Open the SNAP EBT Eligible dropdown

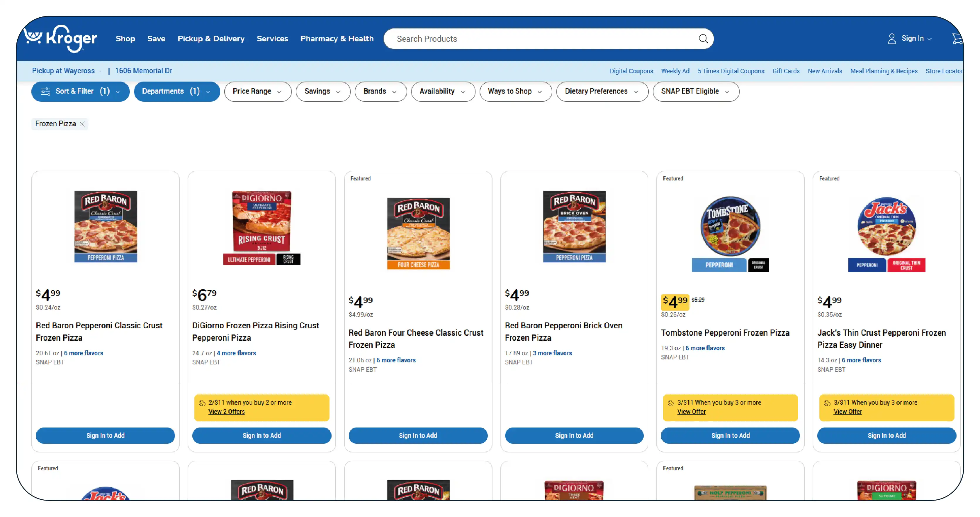point(695,91)
